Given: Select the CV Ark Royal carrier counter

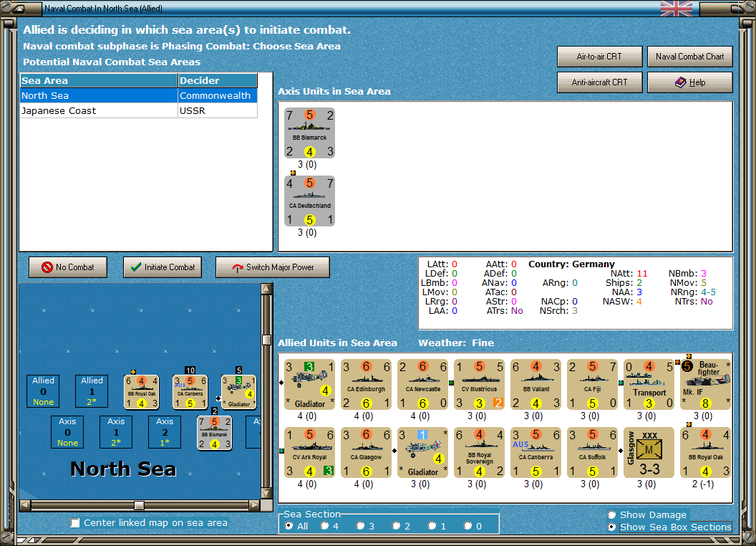Looking at the screenshot, I should [309, 452].
